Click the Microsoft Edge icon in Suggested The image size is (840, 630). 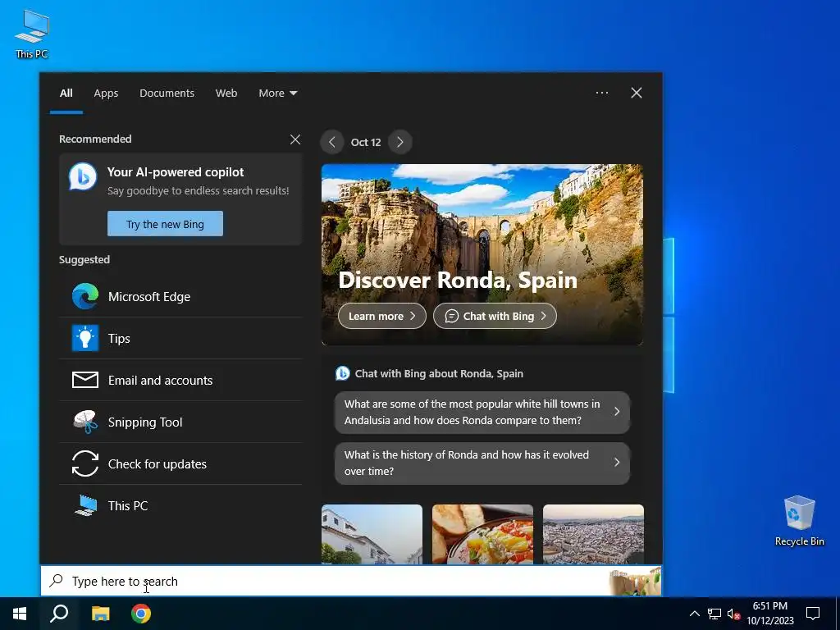point(85,296)
